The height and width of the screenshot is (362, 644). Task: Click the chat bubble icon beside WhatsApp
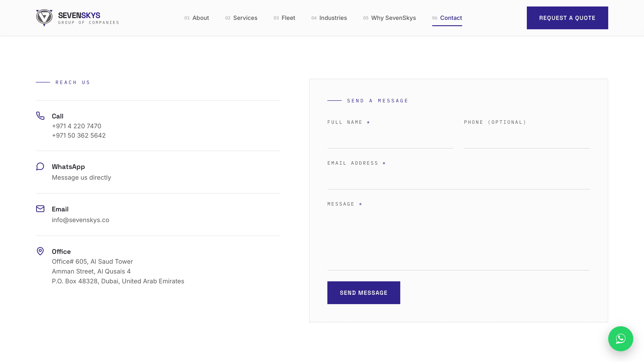(40, 166)
